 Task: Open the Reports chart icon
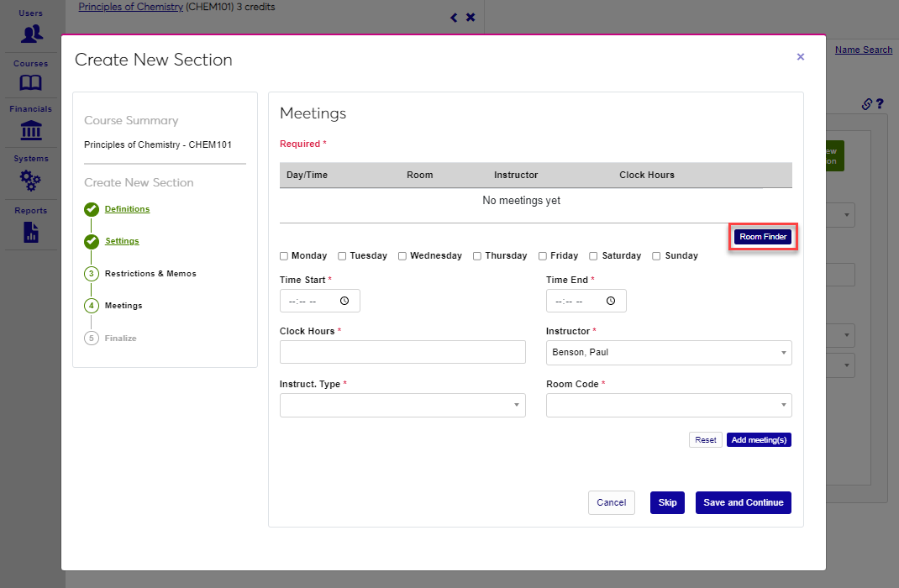(x=31, y=232)
